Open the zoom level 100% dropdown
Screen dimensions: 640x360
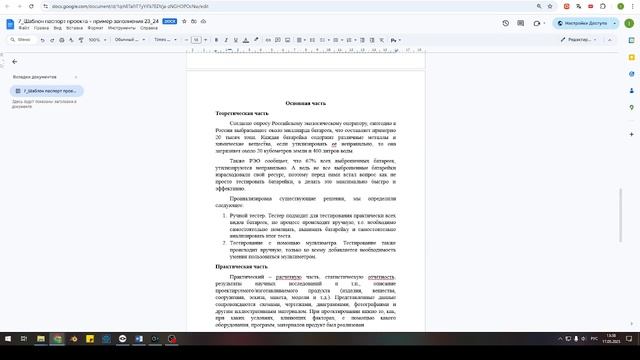[98, 40]
